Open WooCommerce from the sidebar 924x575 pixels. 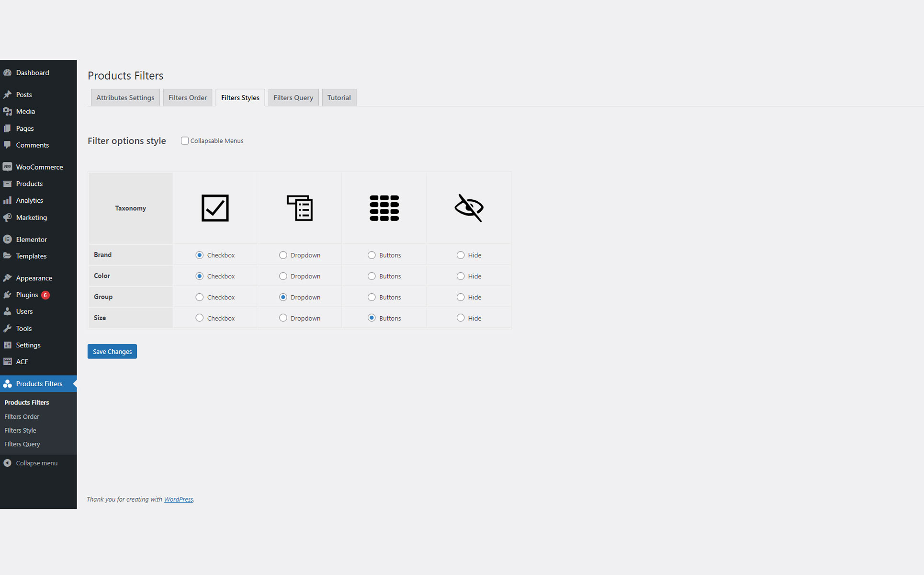click(39, 167)
